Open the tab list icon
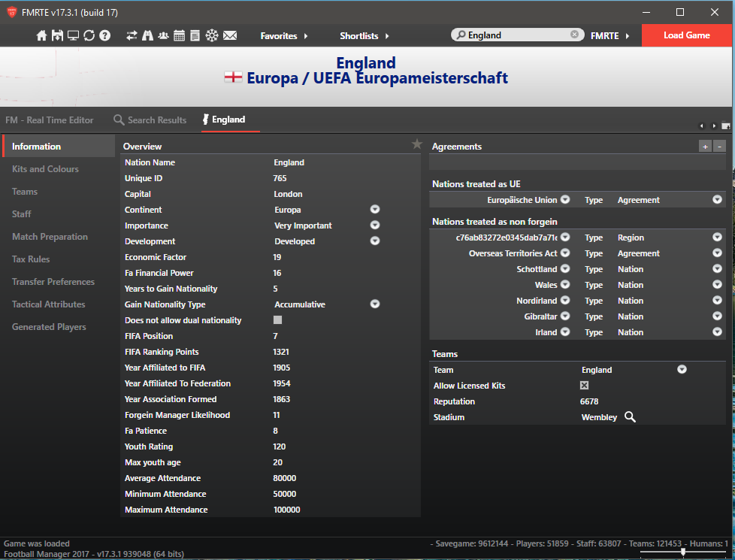 click(726, 126)
